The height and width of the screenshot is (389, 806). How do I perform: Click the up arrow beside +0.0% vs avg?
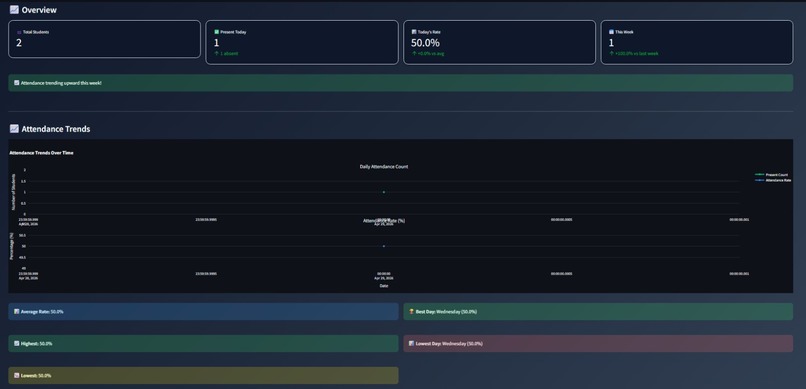click(x=414, y=53)
